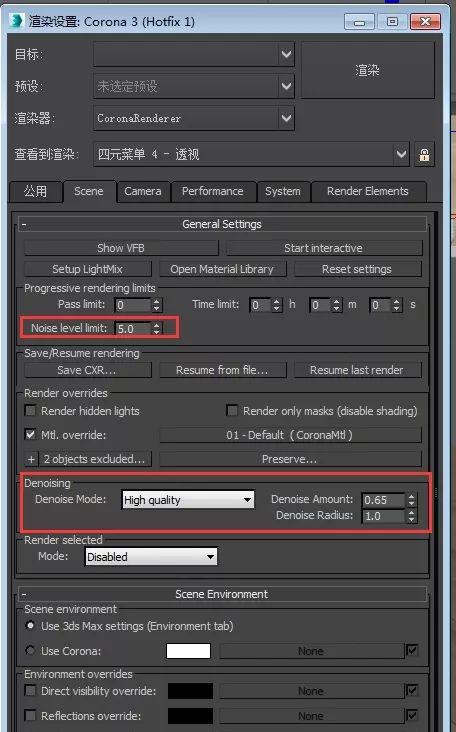The width and height of the screenshot is (456, 732).
Task: Select the Use Corona radio button
Action: tap(30, 650)
